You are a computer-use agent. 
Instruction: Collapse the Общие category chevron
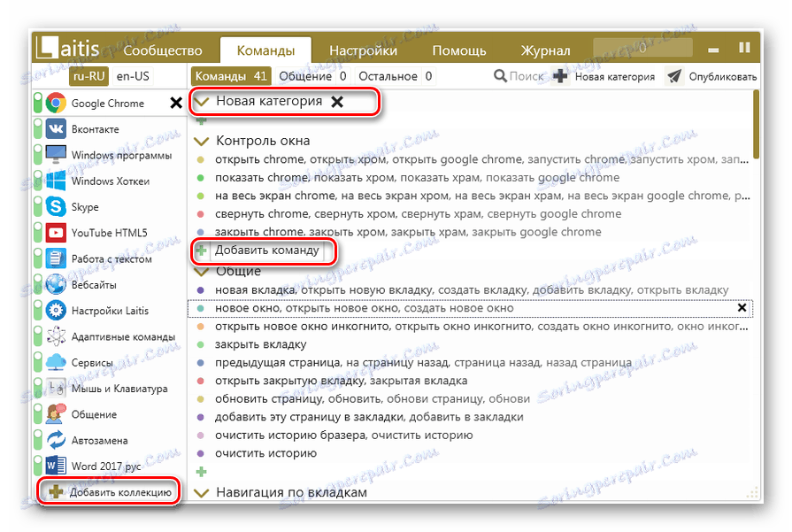tap(202, 272)
